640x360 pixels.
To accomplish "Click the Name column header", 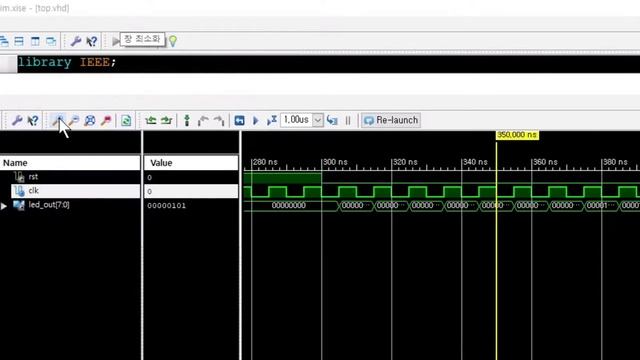I will pos(70,163).
